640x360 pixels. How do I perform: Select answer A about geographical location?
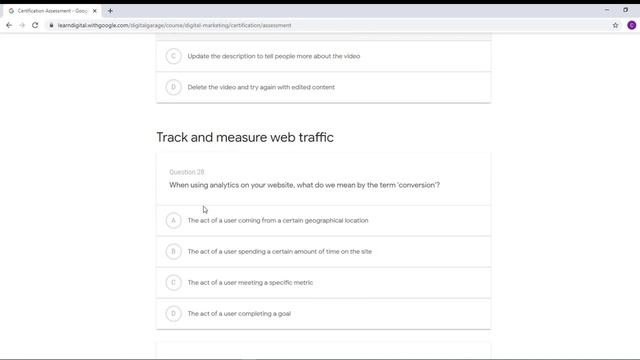click(324, 220)
